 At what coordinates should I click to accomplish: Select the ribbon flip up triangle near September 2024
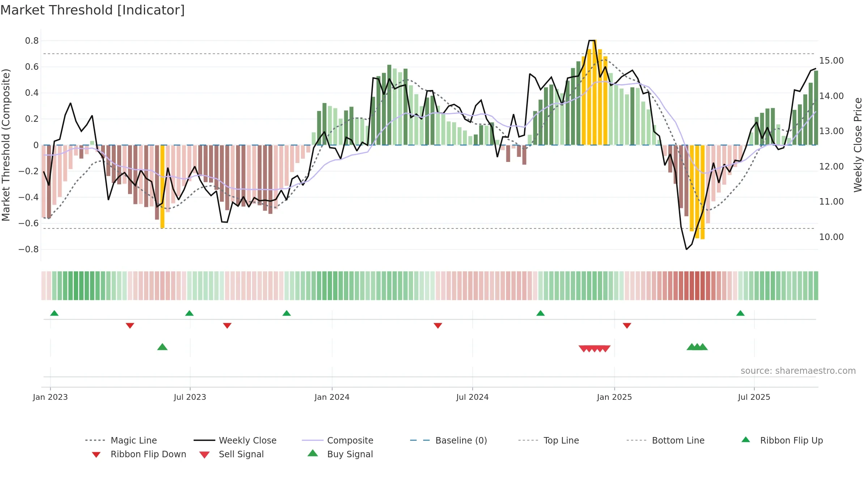pyautogui.click(x=540, y=313)
